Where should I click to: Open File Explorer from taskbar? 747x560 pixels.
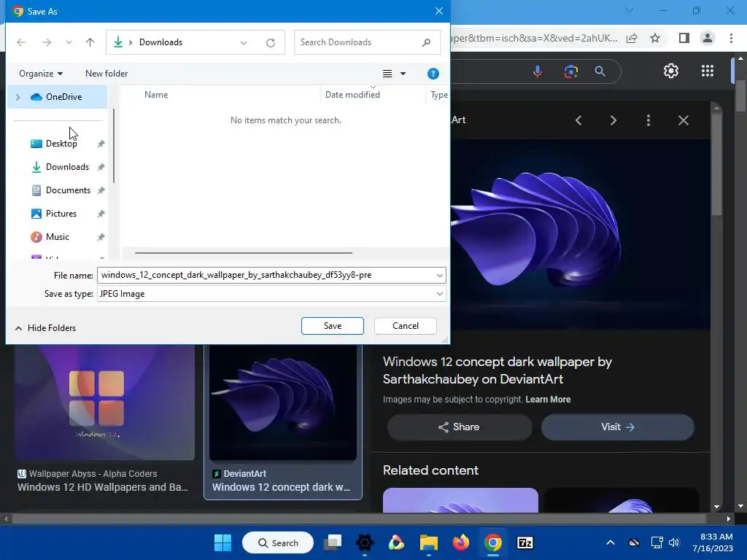[x=429, y=542]
